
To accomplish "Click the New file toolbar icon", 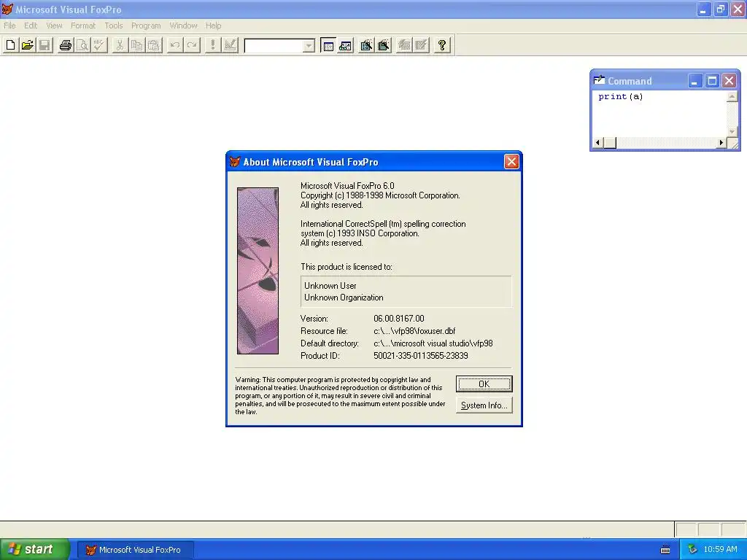I will 10,45.
